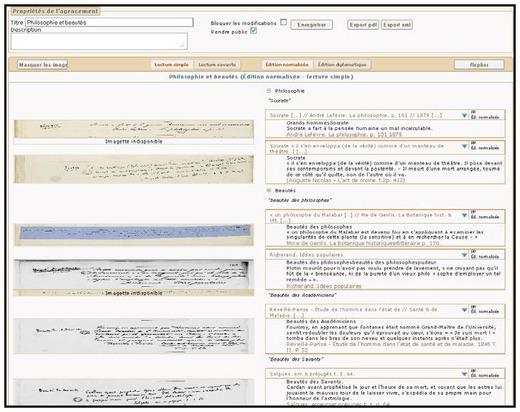Screen dimensions: 520x412
Task: Click 'Éd. normalisée' on Richerand fragment
Action: tap(485, 257)
